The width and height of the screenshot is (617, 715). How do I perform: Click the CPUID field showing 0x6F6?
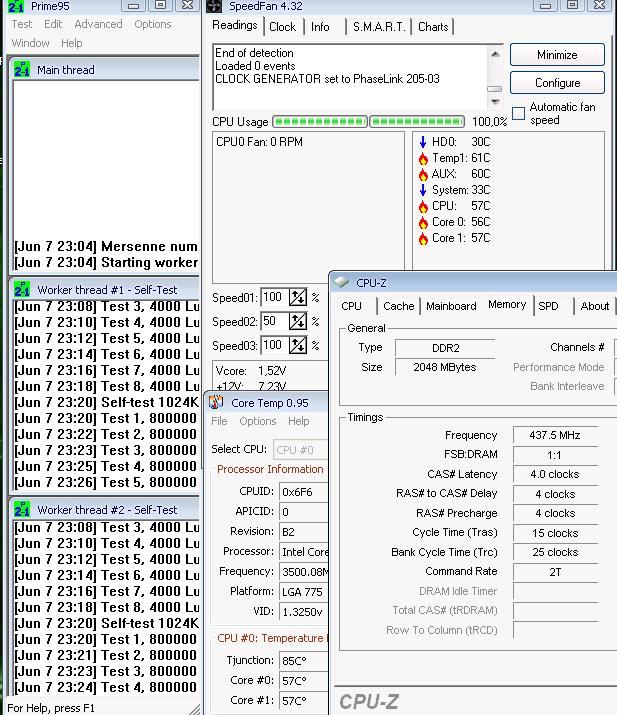click(304, 492)
